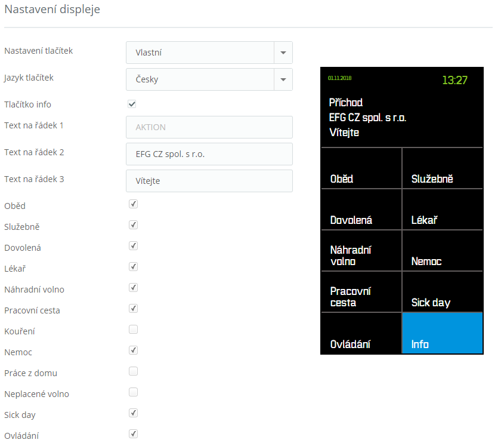Image resolution: width=504 pixels, height=446 pixels.
Task: Check the Práce z domu option
Action: 134,371
